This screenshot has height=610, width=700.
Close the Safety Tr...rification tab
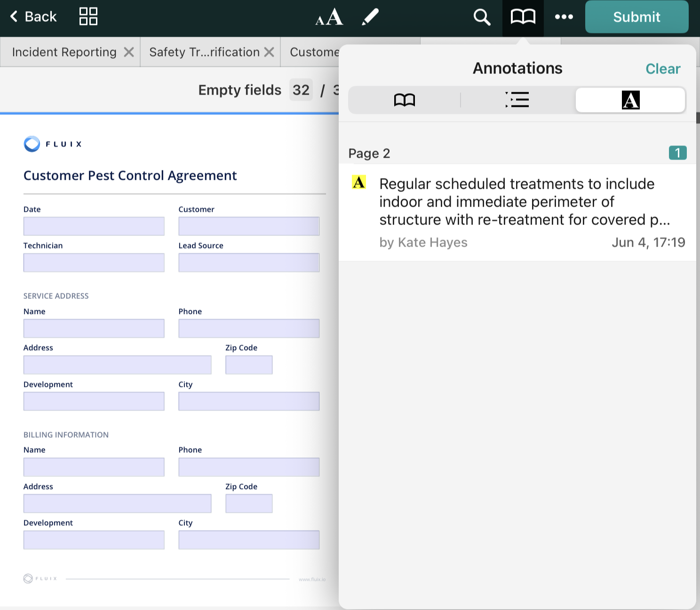(269, 52)
